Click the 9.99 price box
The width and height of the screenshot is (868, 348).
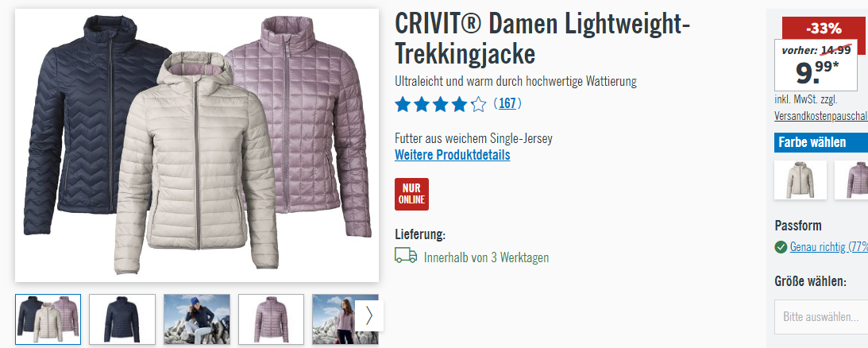(816, 65)
